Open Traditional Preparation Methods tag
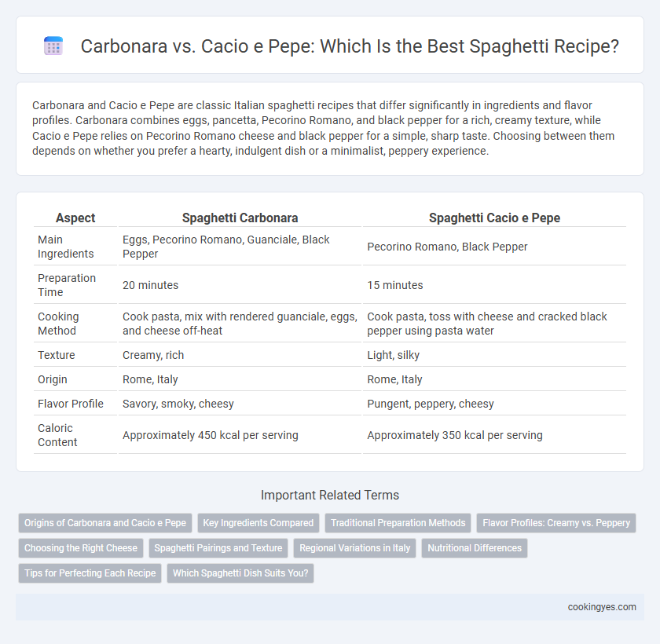This screenshot has height=644, width=660. pyautogui.click(x=398, y=523)
